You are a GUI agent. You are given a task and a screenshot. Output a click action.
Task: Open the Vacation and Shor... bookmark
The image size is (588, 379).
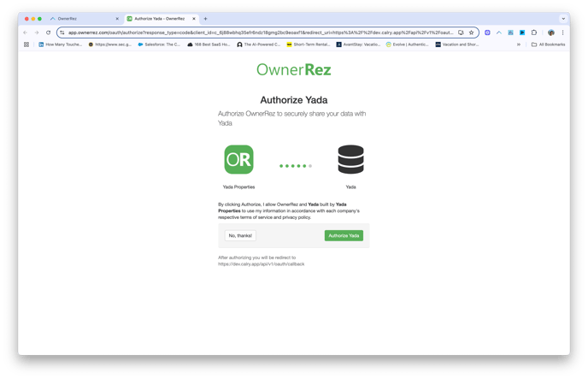[x=456, y=44]
